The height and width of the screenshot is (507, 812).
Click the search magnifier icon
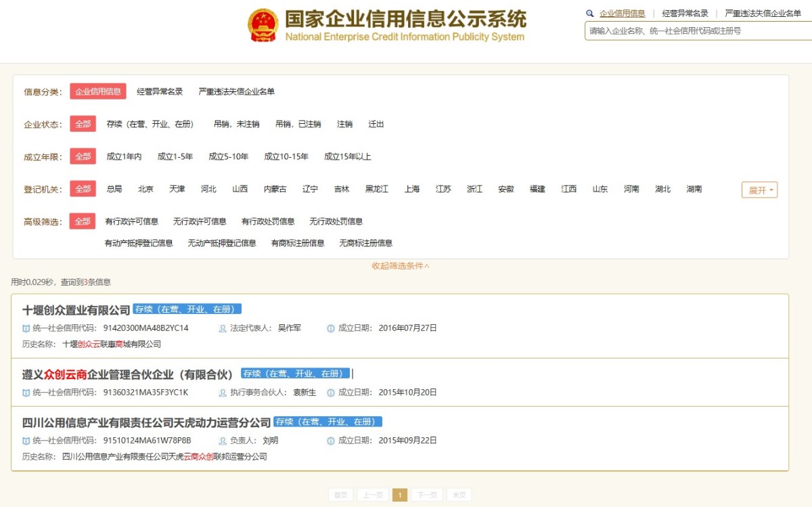tap(590, 13)
